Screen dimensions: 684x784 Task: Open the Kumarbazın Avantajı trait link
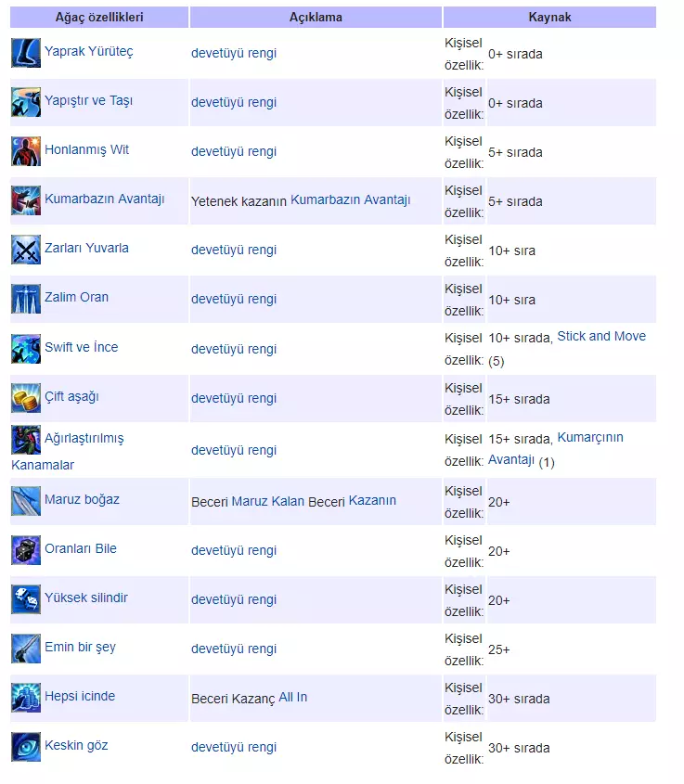(104, 199)
